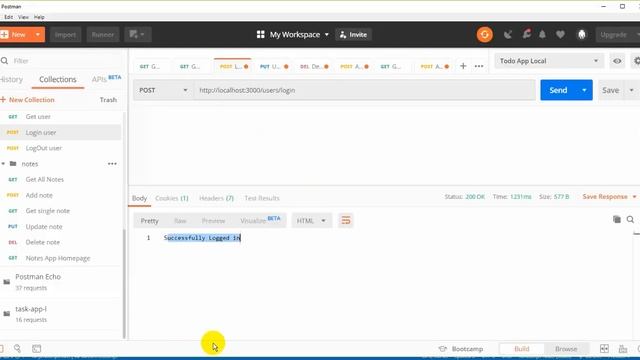Open the tab options ellipsis menu

(479, 66)
